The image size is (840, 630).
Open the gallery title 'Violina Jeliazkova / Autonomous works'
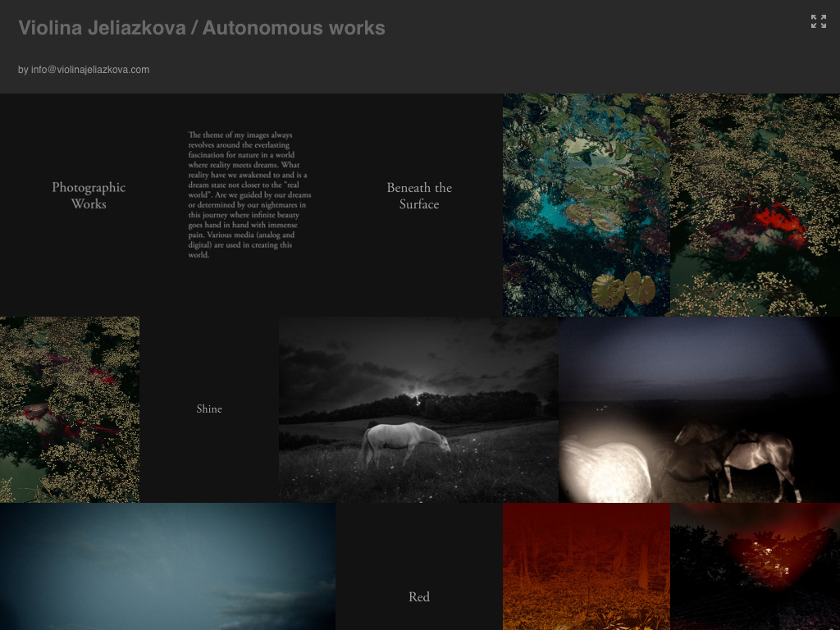[202, 28]
